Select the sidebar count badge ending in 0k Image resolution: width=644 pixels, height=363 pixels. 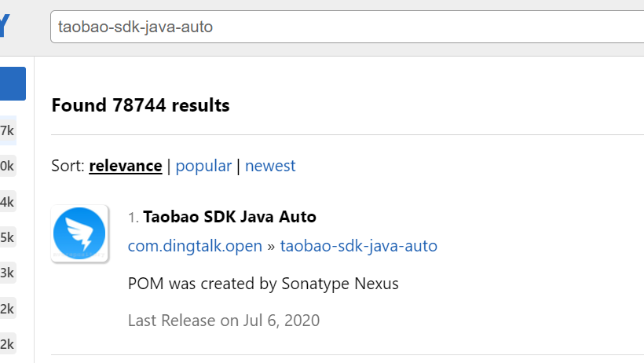coord(7,166)
